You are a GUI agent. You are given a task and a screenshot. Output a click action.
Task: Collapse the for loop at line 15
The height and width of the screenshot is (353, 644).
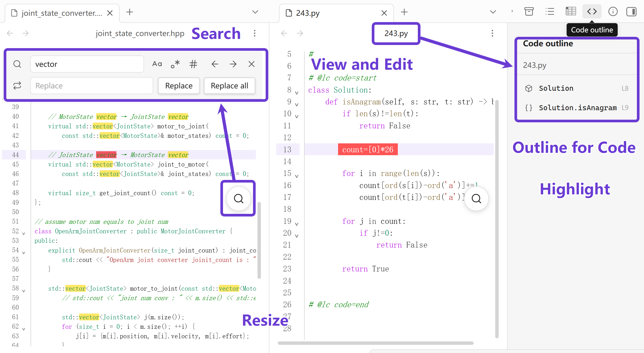tap(297, 176)
